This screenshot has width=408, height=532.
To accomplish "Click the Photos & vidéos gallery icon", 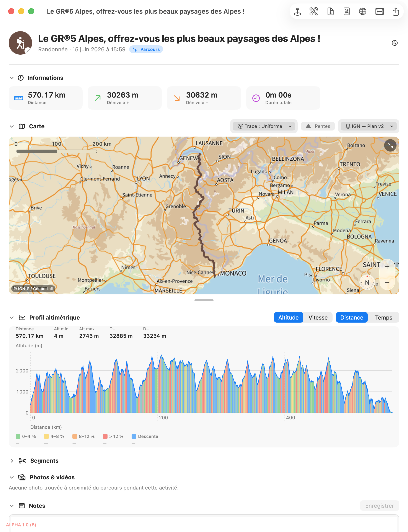I will click(x=22, y=477).
